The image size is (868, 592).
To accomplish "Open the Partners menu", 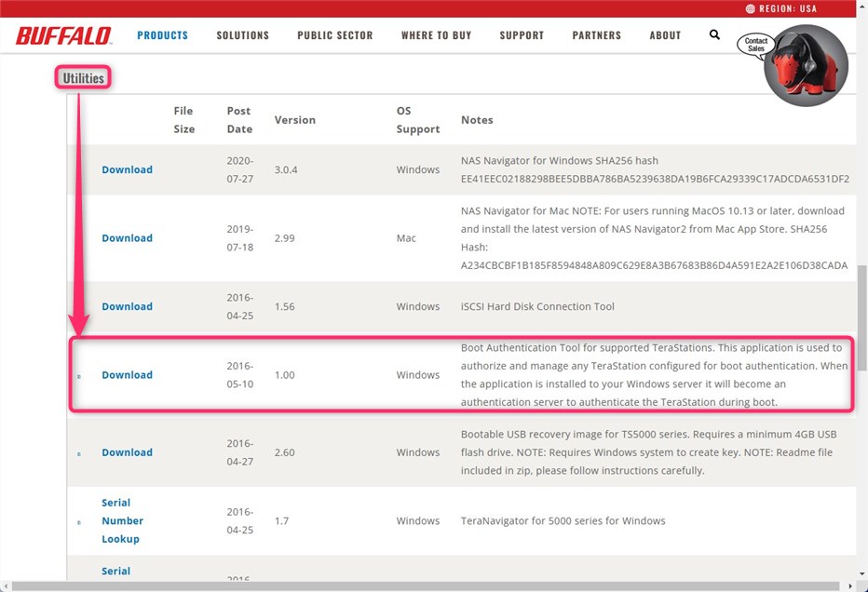I will (x=597, y=35).
